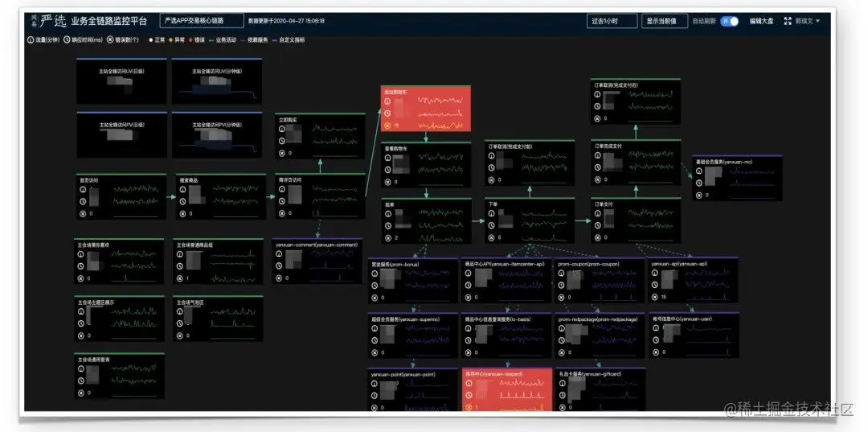The width and height of the screenshot is (868, 432).
Task: Select the 添加购物车 node title
Action: pyautogui.click(x=395, y=93)
